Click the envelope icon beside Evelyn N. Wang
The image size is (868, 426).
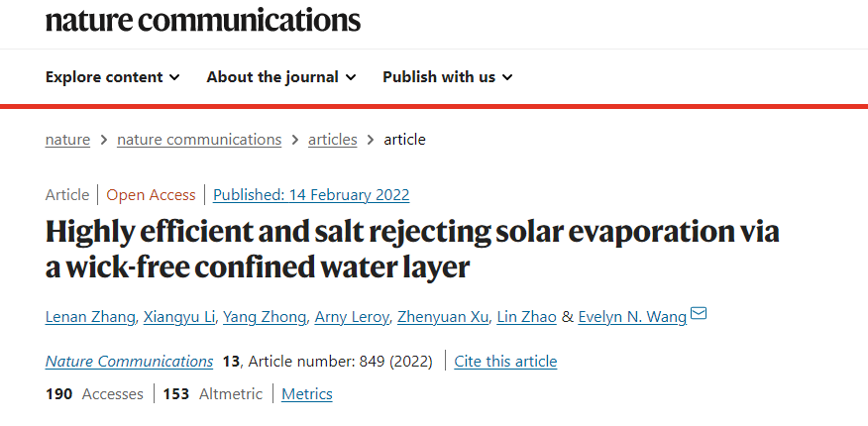699,315
